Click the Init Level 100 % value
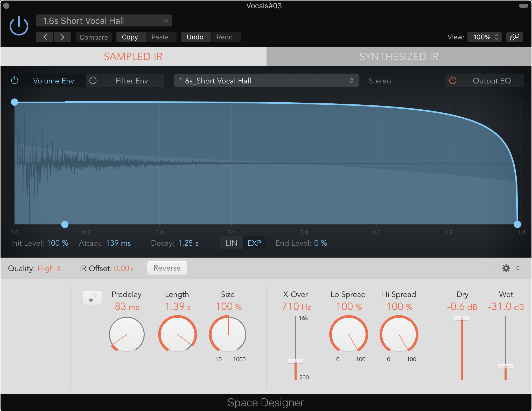532x411 pixels. pos(58,243)
